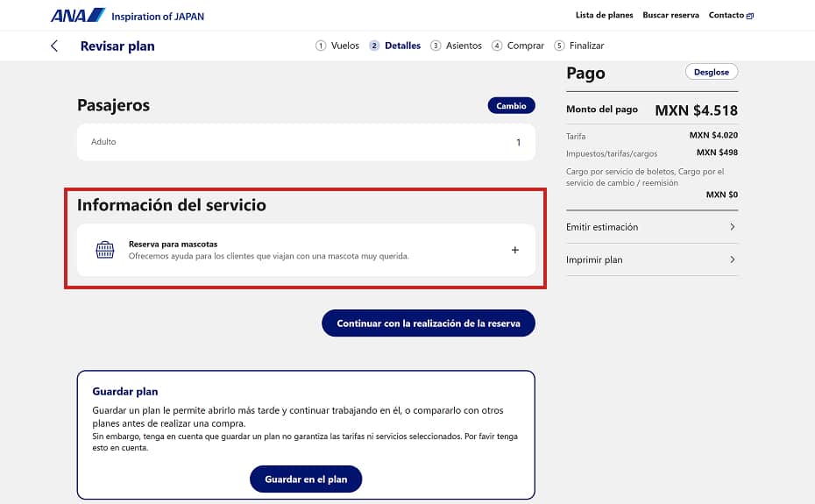Click the ANA logo in header
The height and width of the screenshot is (504, 815).
(78, 15)
